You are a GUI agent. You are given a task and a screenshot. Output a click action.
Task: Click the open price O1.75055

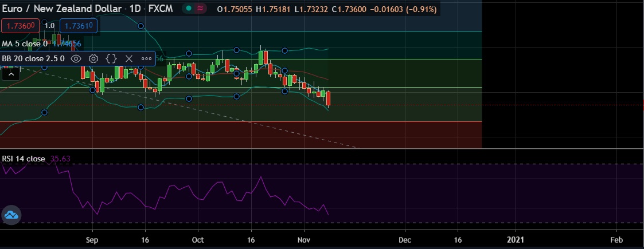tap(235, 9)
